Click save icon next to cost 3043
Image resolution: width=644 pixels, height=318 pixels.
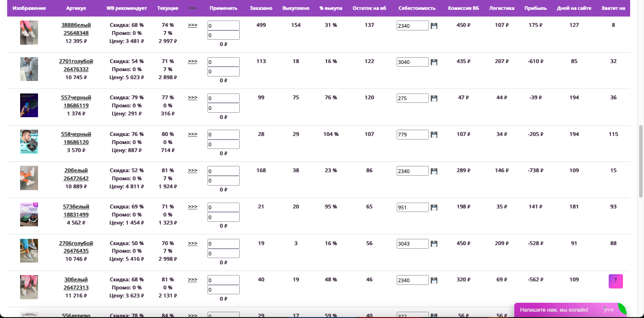pos(434,244)
